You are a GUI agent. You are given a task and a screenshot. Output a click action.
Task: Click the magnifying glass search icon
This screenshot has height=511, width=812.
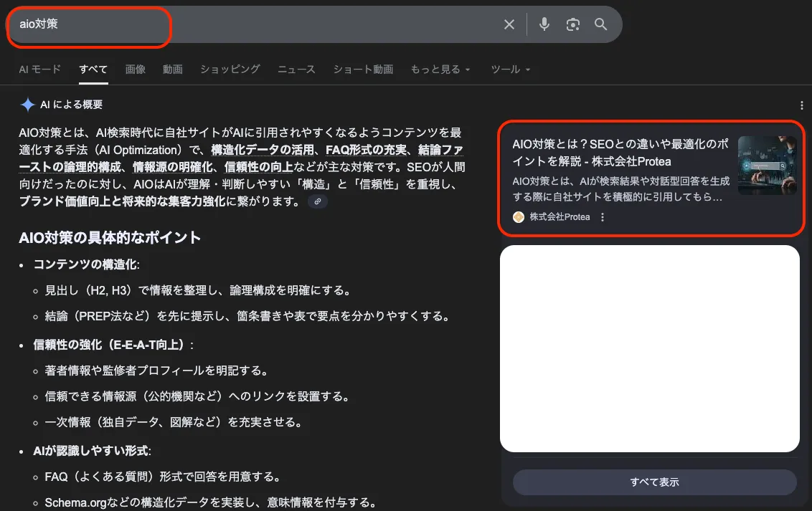point(601,24)
